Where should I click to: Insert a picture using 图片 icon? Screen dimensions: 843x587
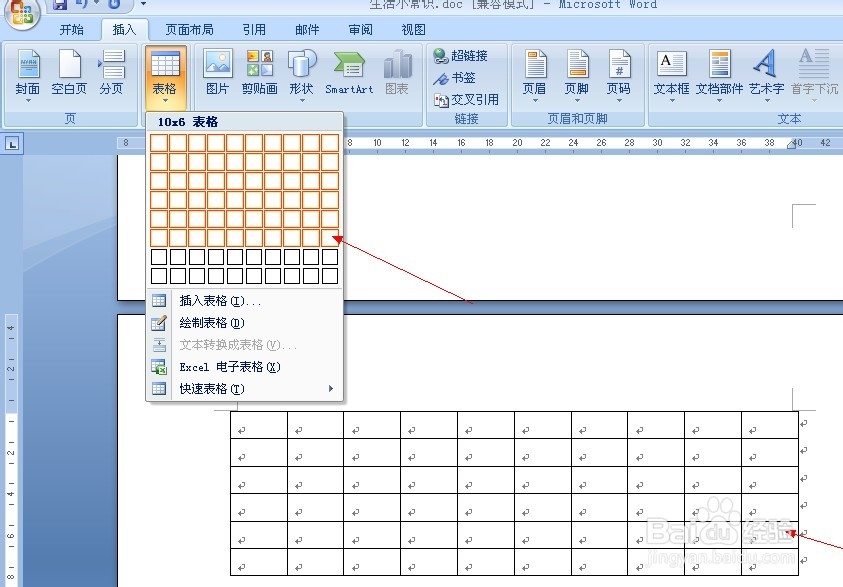[217, 75]
